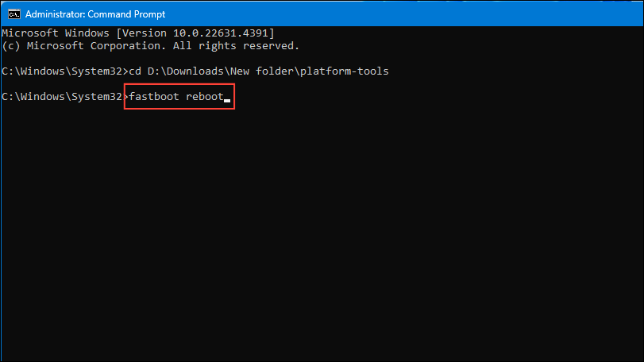The width and height of the screenshot is (644, 362).
Task: Click the word reboot in the highlighted command
Action: 205,97
